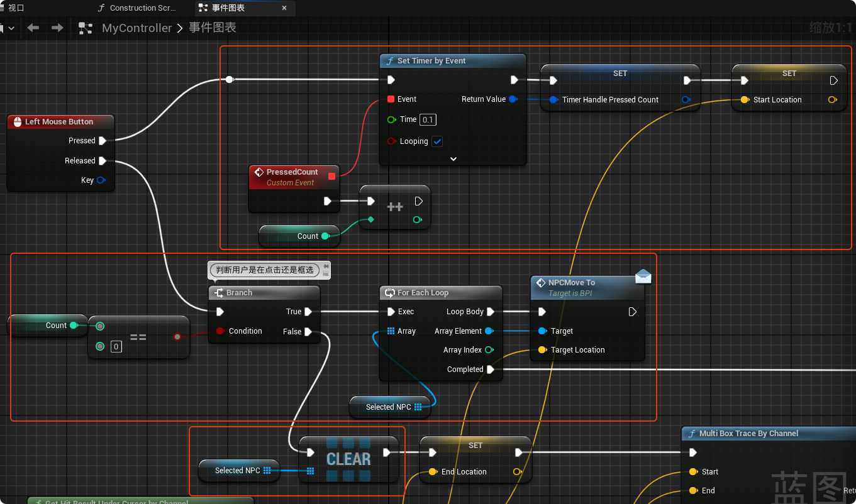
Task: Switch to the Construction Script tab
Action: point(137,8)
